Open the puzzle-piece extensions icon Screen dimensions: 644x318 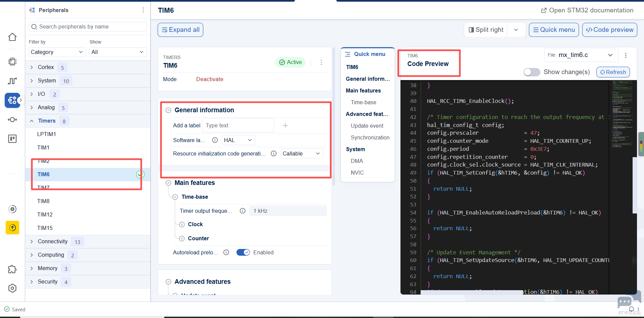[12, 269]
